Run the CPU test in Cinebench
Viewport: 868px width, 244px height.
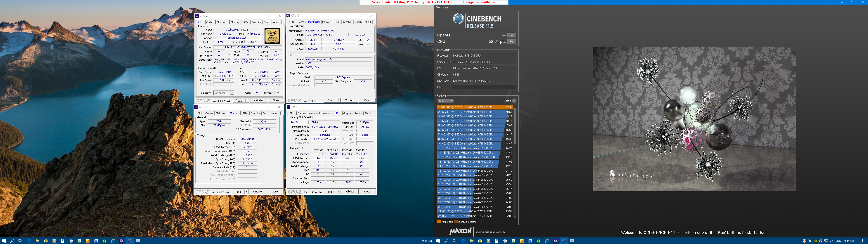pos(511,41)
